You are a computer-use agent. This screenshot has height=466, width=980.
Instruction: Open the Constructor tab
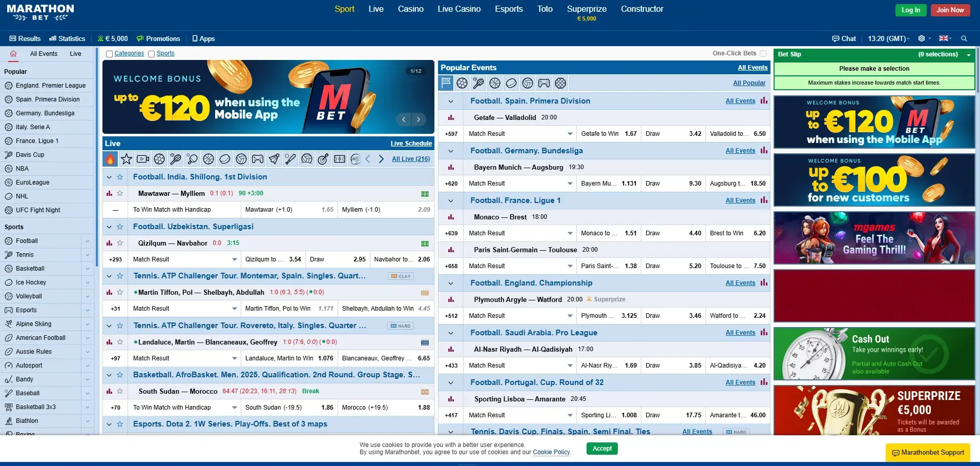coord(642,9)
